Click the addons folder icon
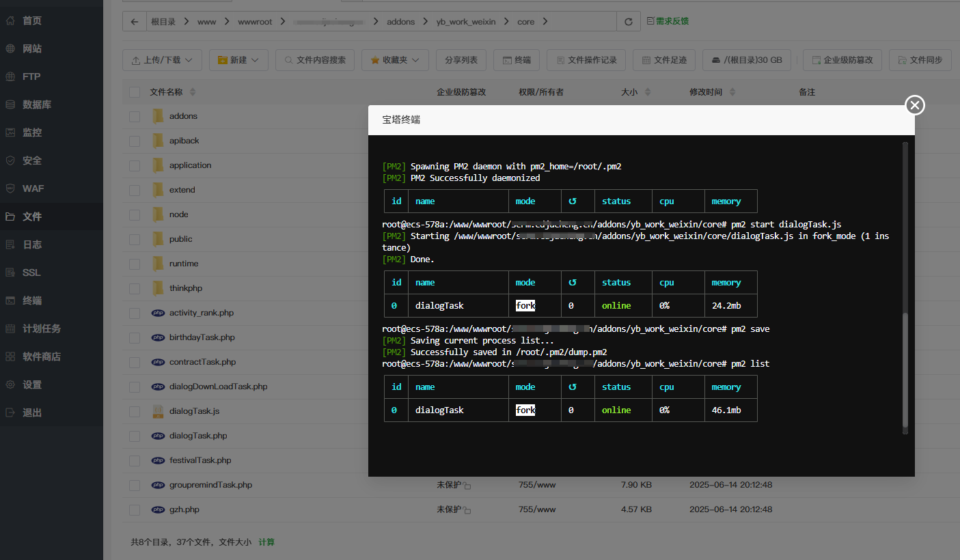Image resolution: width=960 pixels, height=560 pixels. (x=158, y=116)
